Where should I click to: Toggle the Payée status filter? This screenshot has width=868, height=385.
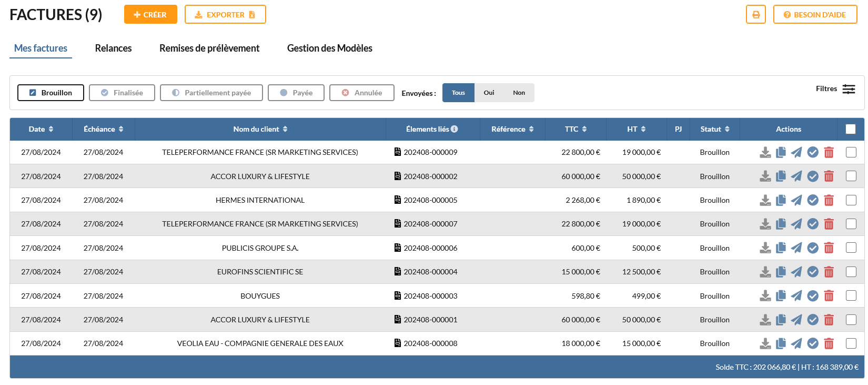pyautogui.click(x=296, y=93)
